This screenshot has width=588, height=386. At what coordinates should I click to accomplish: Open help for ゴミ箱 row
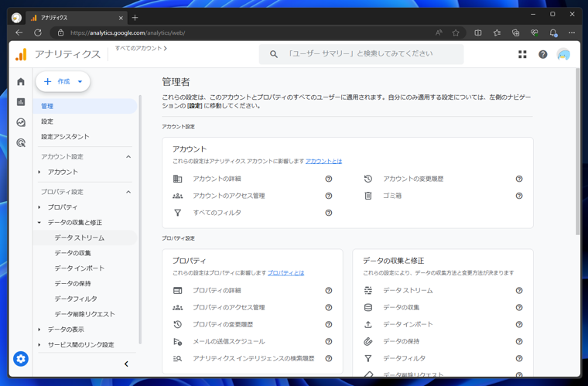[519, 196]
